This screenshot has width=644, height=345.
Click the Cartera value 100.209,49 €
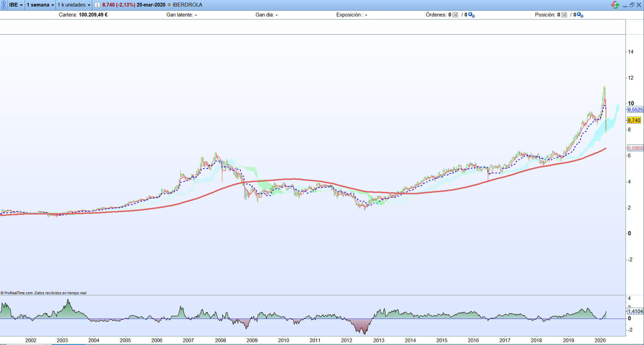[93, 15]
